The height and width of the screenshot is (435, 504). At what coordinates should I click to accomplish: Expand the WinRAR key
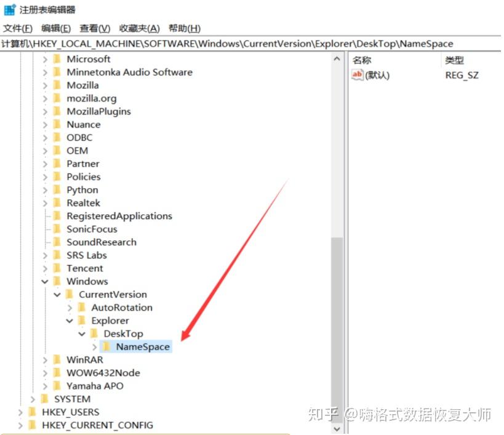coord(45,360)
